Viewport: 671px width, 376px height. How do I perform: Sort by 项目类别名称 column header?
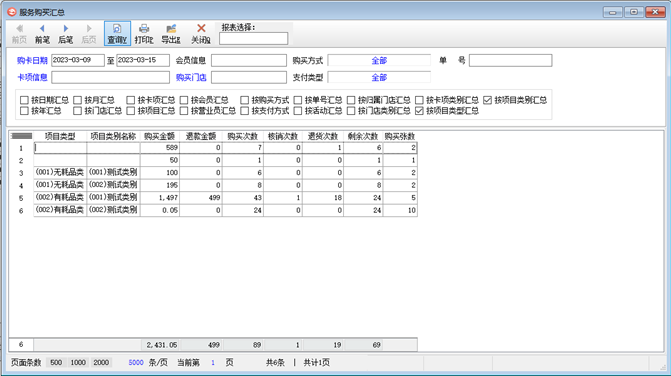[113, 136]
